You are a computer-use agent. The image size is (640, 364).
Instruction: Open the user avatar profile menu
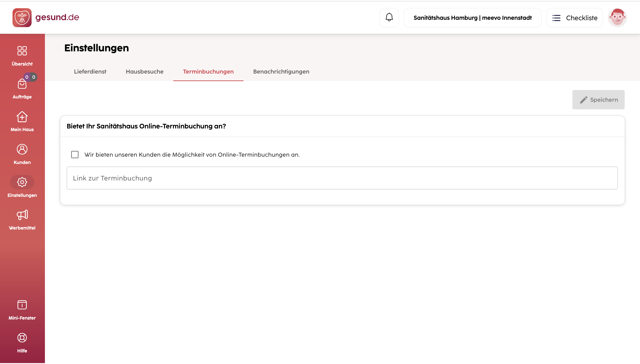tap(617, 18)
